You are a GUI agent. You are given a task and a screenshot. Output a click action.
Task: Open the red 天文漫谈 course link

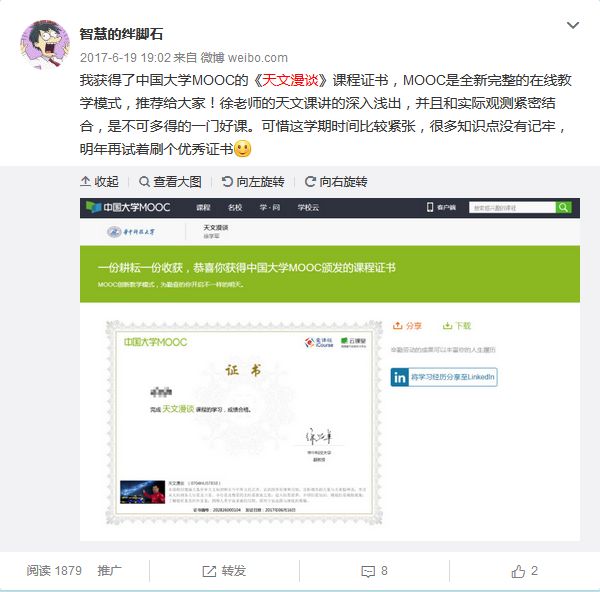[290, 80]
